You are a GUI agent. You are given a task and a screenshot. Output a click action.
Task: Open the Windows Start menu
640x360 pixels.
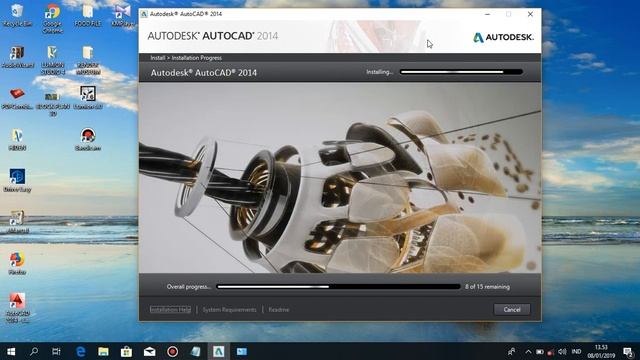(x=11, y=351)
